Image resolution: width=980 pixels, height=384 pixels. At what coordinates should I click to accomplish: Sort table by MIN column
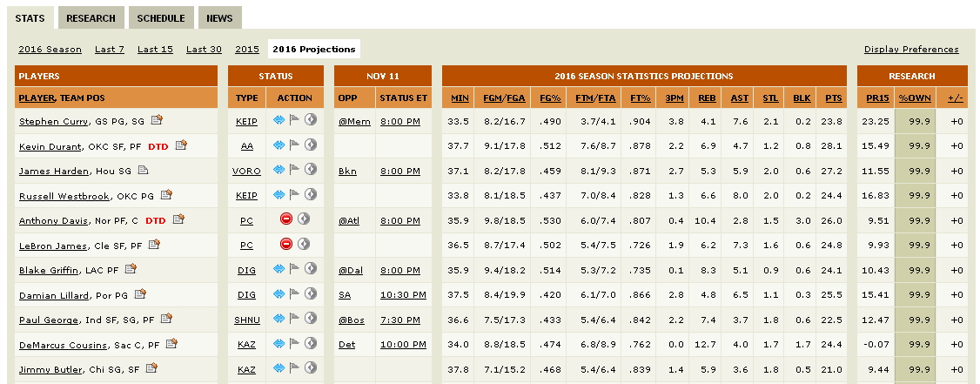tap(460, 98)
